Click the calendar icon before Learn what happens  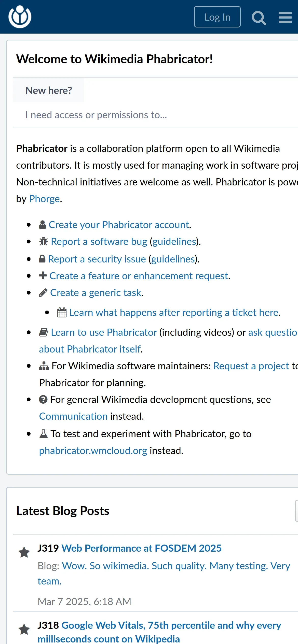pos(62,313)
